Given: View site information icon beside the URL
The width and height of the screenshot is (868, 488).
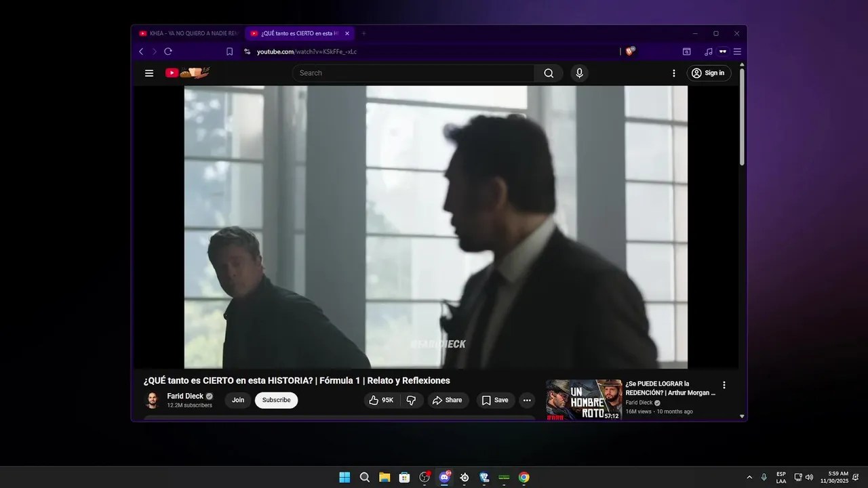Looking at the screenshot, I should [x=247, y=52].
